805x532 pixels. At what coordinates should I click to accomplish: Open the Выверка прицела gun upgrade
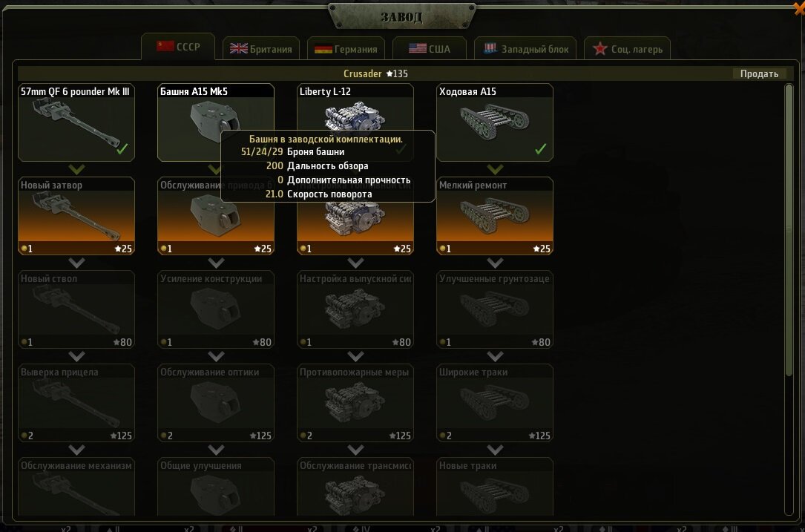click(x=76, y=403)
